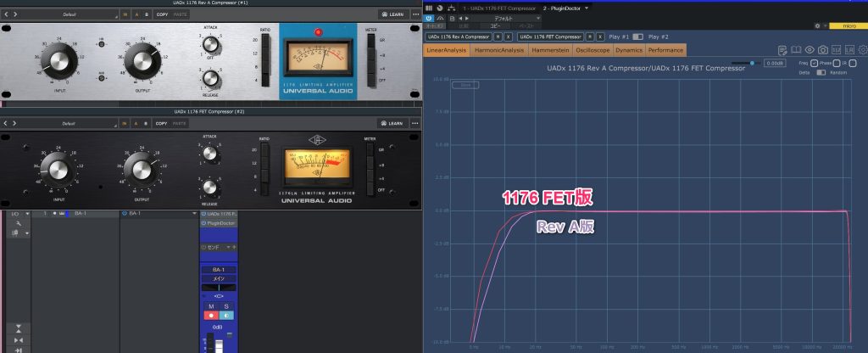Toggle the Freq checkbox
The width and height of the screenshot is (868, 353).
814,63
